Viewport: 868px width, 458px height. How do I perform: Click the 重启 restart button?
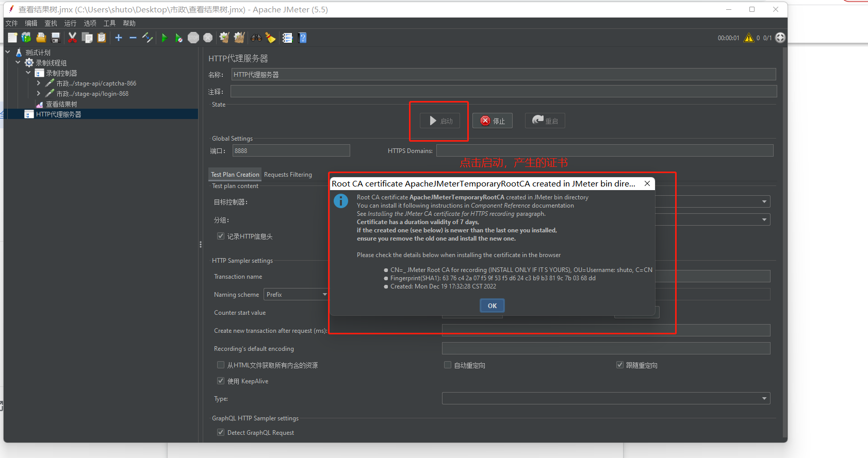click(545, 121)
